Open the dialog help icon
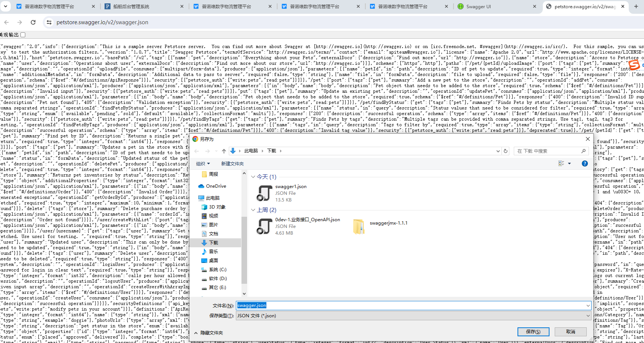644x343 pixels. [585, 163]
